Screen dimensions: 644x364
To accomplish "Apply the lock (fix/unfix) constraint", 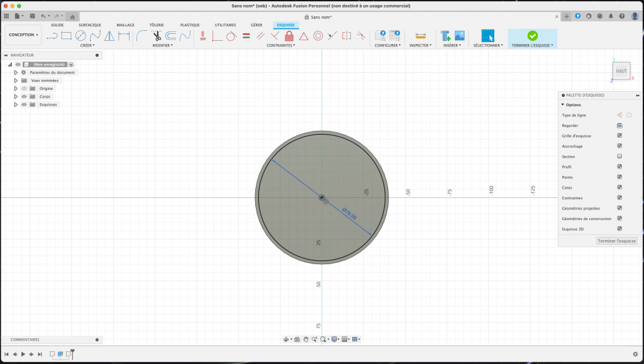I will coord(289,36).
